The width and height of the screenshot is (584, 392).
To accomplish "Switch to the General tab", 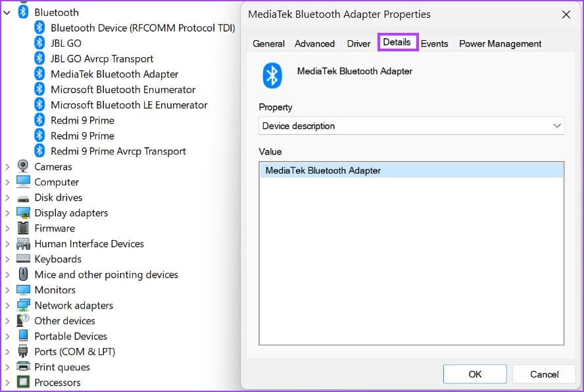I will tap(268, 43).
